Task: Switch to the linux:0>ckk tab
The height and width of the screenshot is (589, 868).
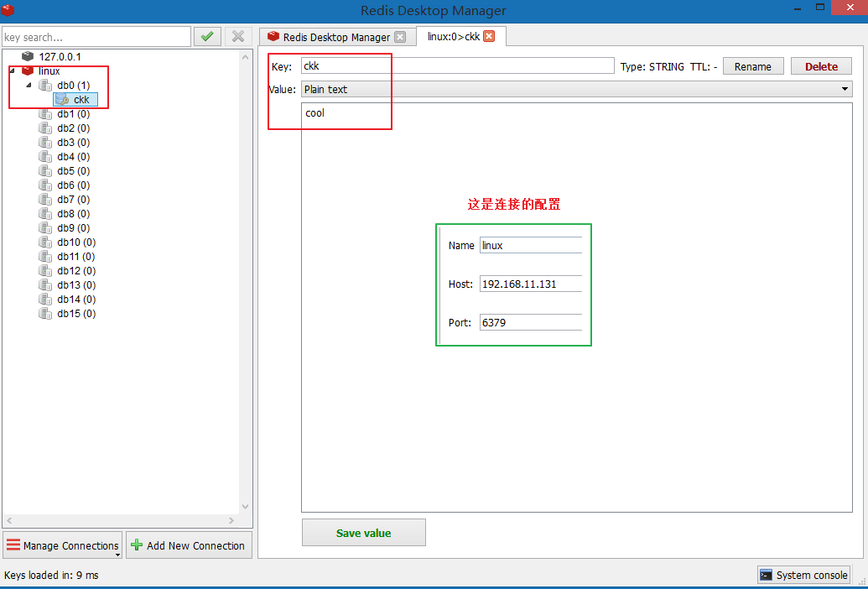Action: 460,37
